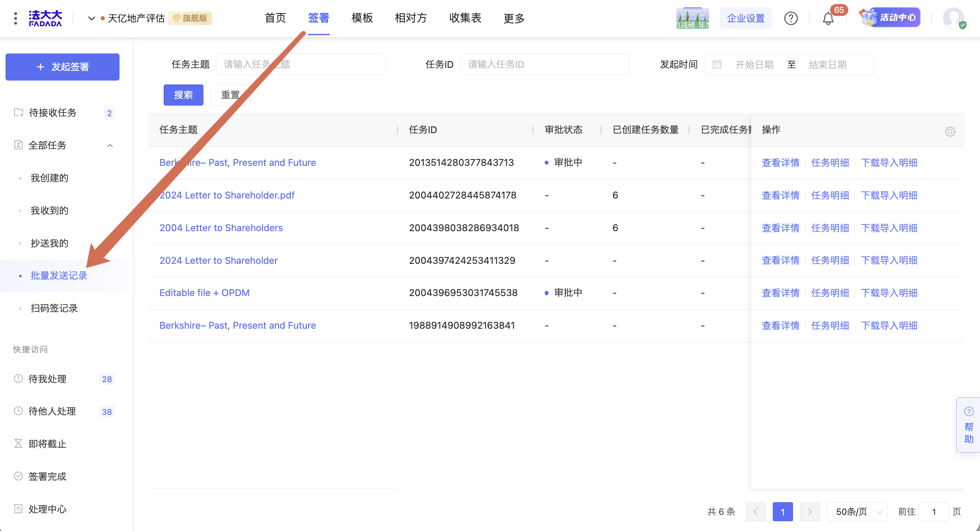Expand the company switcher dropdown arrow
980x531 pixels.
[91, 18]
